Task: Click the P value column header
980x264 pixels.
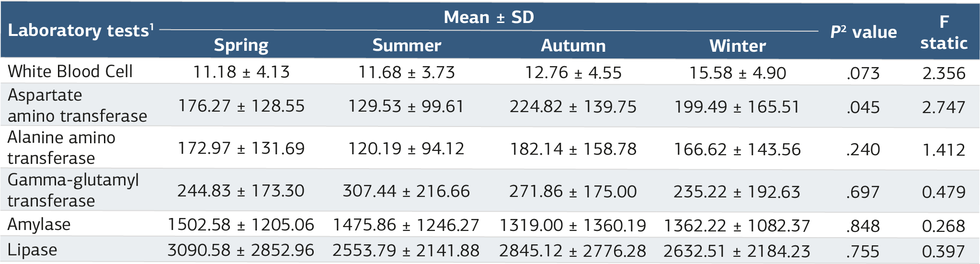Action: [x=863, y=32]
